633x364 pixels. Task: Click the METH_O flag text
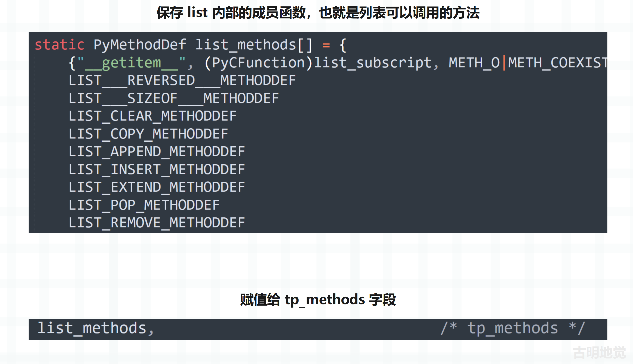click(474, 63)
